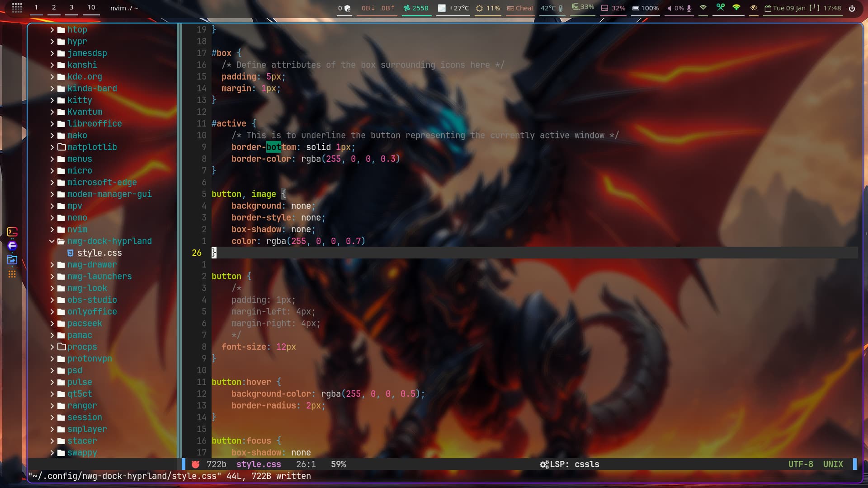Open the keyboard Cheat sheet button
The image size is (868, 488).
point(520,8)
